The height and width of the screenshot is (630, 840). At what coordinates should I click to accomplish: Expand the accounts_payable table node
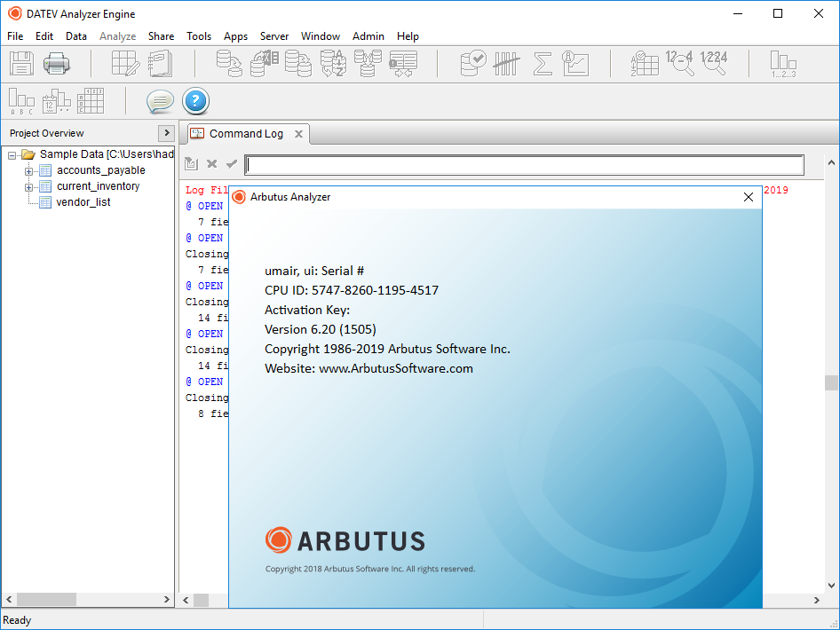pos(28,169)
